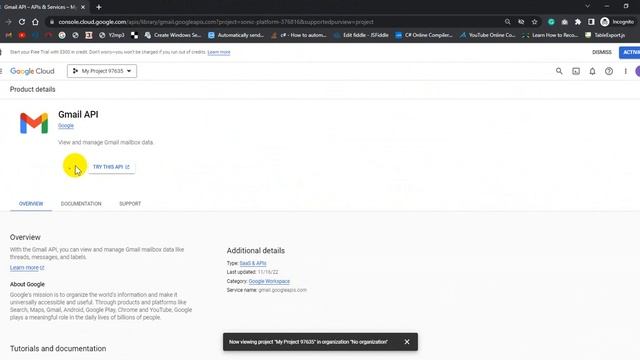Click the Google publisher link under Gmail API
Screen dimensions: 640x360
click(66, 126)
